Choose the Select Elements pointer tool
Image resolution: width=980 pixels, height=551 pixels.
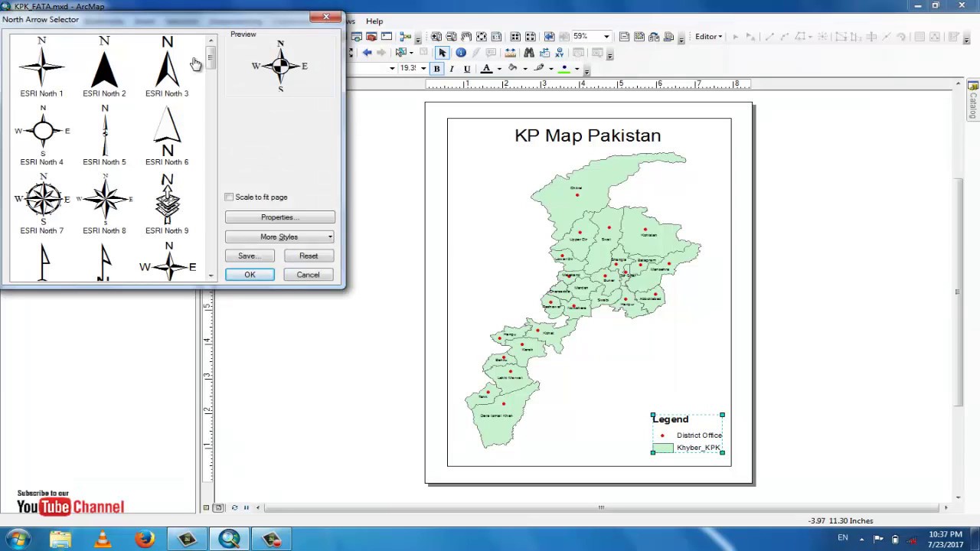point(443,53)
